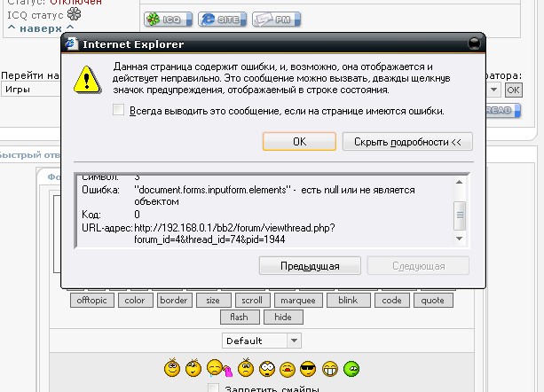Click the moderator OK button

[514, 90]
